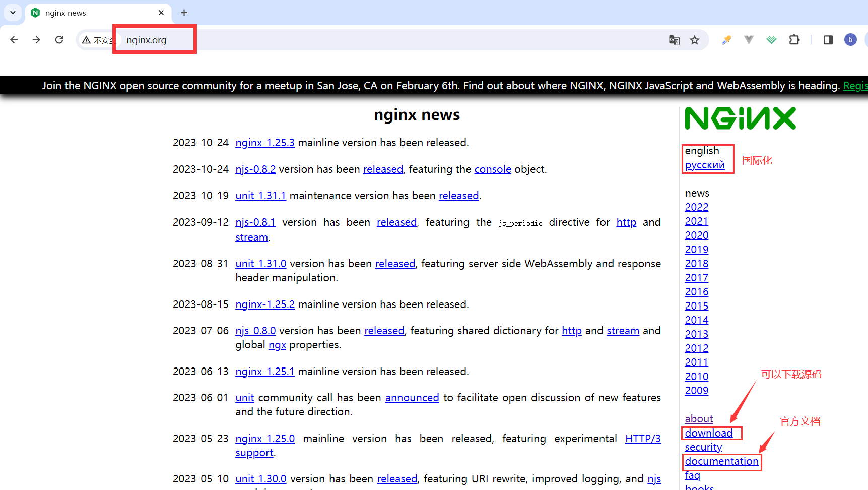Open the njs-0.8.1 link
Image resolution: width=868 pixels, height=490 pixels.
coord(255,222)
